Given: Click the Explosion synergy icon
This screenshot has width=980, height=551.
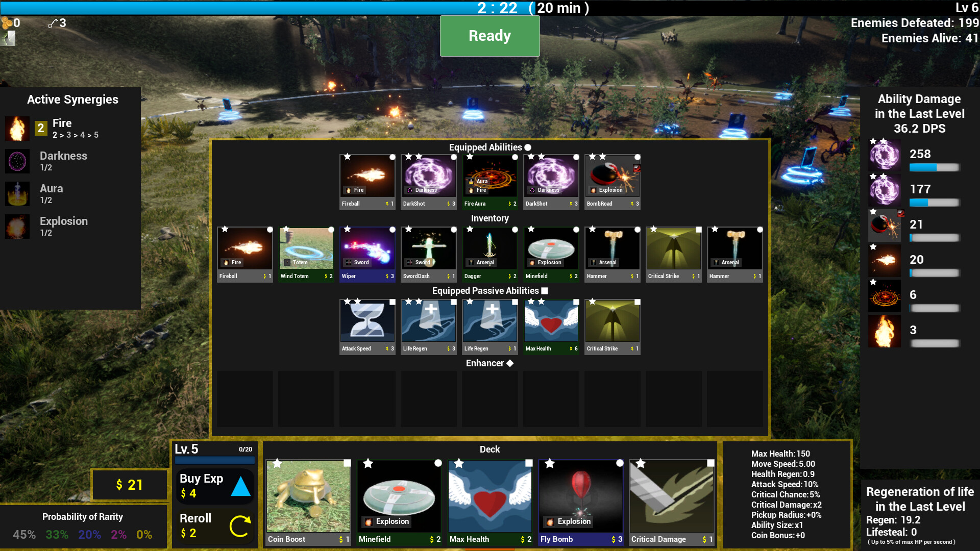Looking at the screenshot, I should pos(17,227).
